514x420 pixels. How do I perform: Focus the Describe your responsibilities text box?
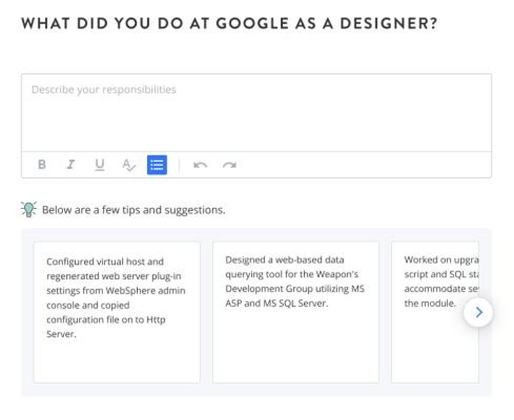[256, 113]
